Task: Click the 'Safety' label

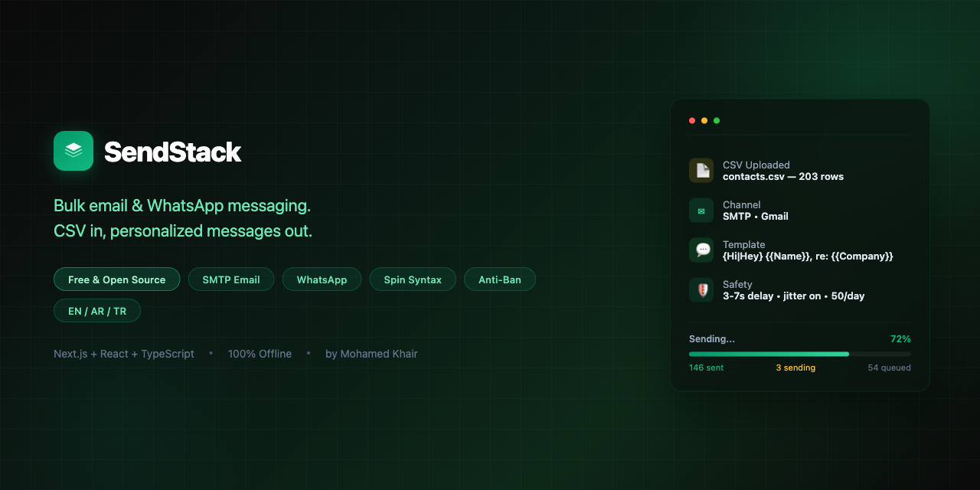Action: coord(737,284)
